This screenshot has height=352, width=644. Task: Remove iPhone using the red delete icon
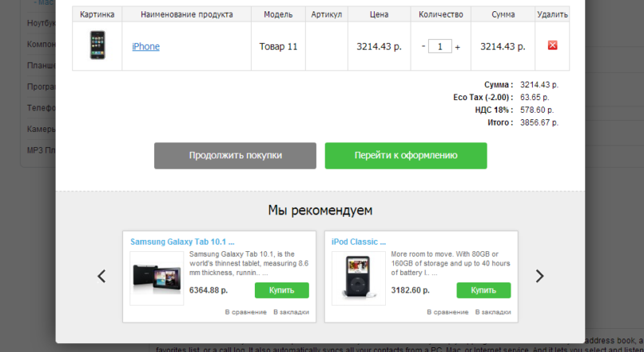tap(552, 46)
